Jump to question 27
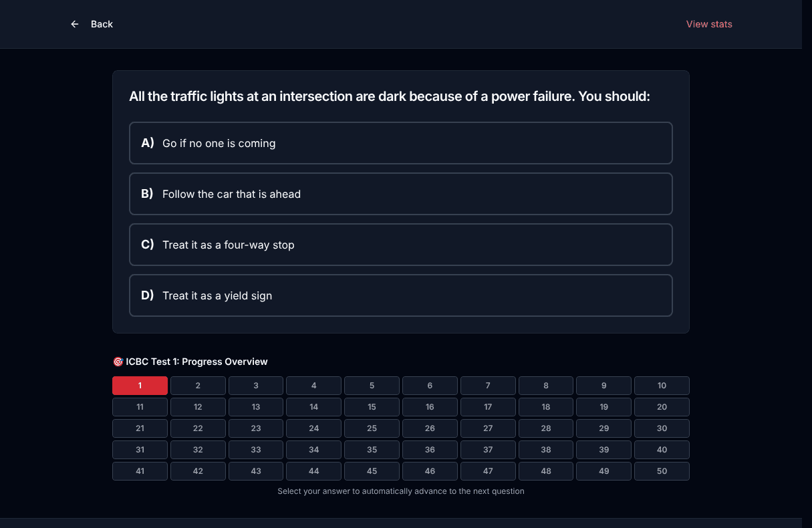This screenshot has width=812, height=528. pyautogui.click(x=488, y=428)
